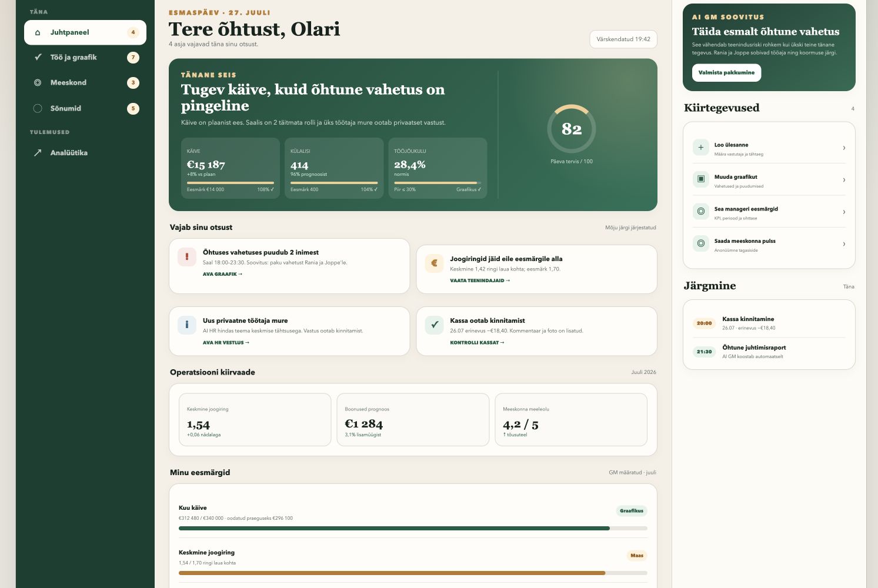Open the Keskmine joogiring 1,54 stat card
This screenshot has height=588, width=878.
point(255,420)
